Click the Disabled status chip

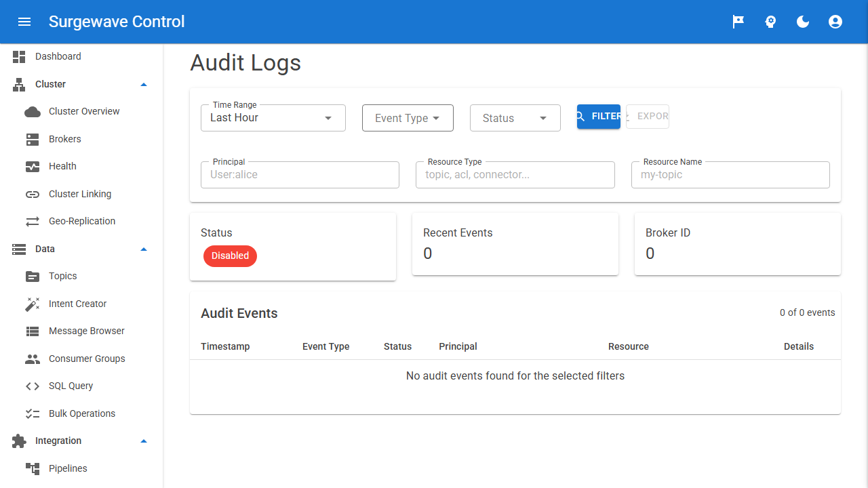230,256
